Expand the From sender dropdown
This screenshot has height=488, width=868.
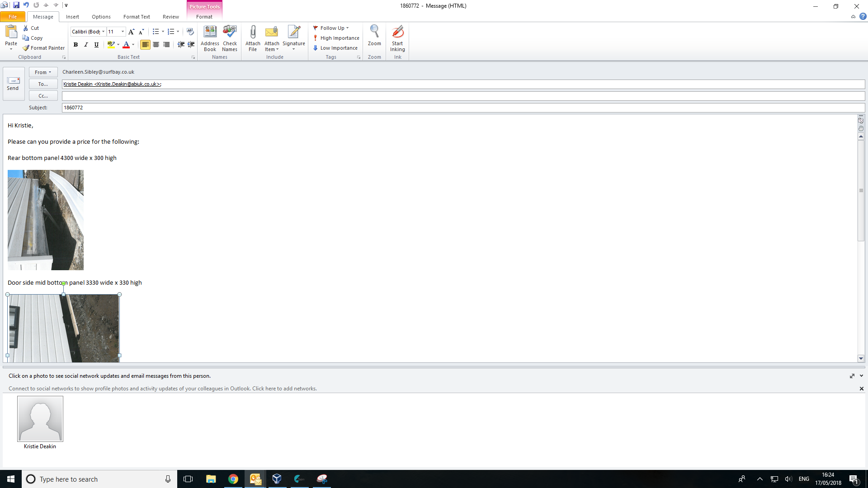pos(43,72)
